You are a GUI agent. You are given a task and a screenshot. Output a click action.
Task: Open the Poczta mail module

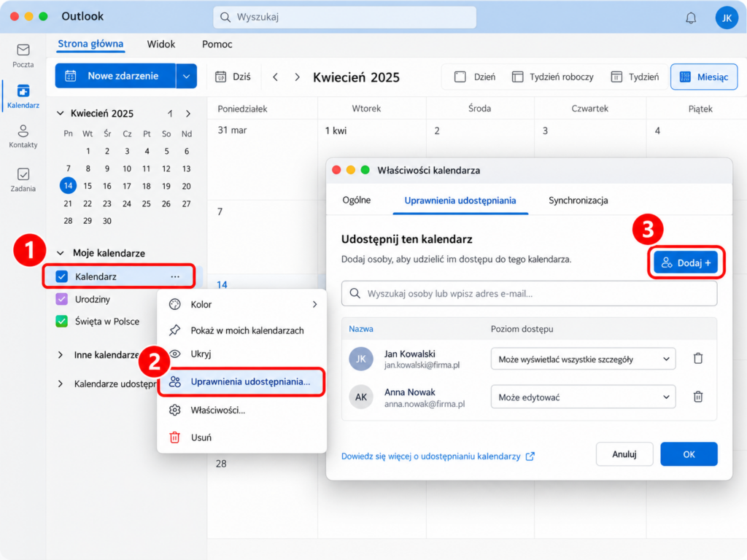[x=23, y=55]
